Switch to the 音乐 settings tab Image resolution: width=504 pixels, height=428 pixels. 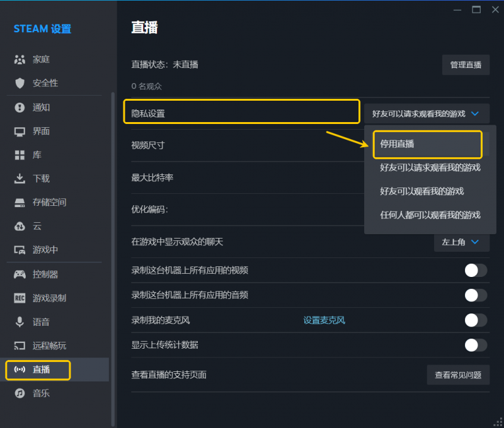click(x=55, y=393)
